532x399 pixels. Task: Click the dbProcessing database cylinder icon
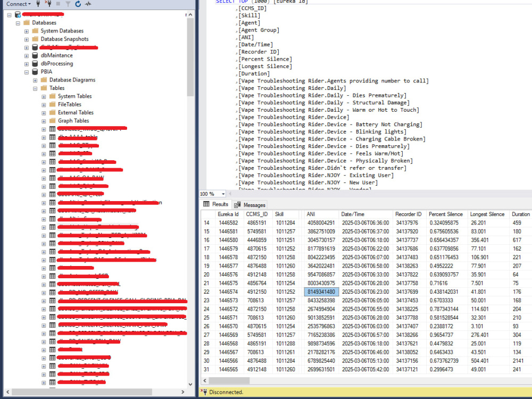35,63
